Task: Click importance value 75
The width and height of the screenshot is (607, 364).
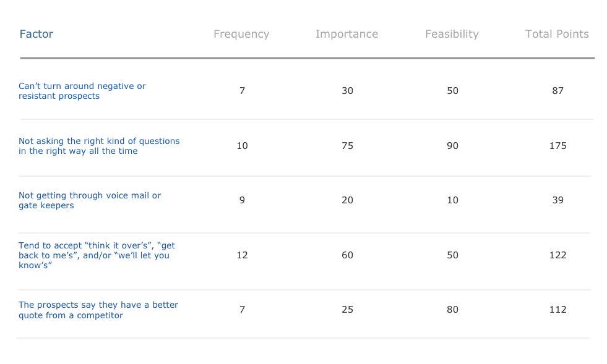Action: [347, 146]
